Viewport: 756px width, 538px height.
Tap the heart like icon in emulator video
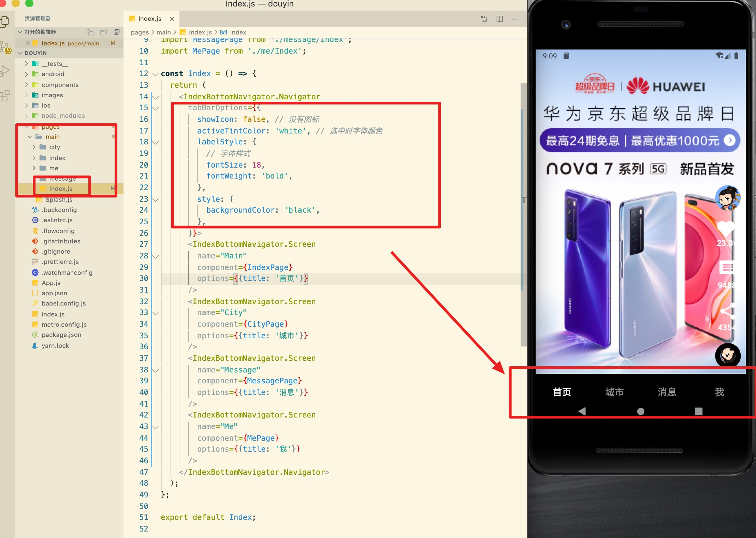click(726, 228)
